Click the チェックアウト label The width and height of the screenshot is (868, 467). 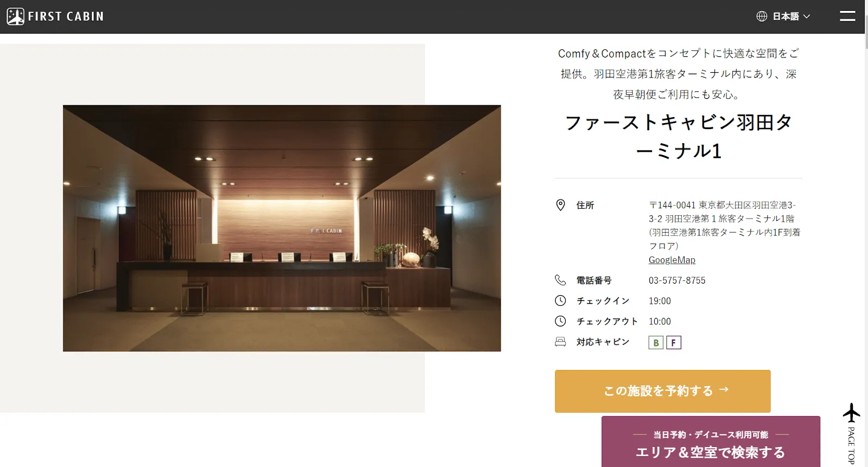coord(607,322)
